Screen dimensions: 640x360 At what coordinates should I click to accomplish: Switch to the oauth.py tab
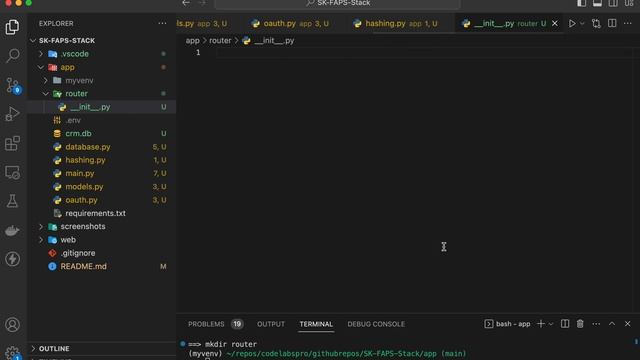tap(290, 24)
